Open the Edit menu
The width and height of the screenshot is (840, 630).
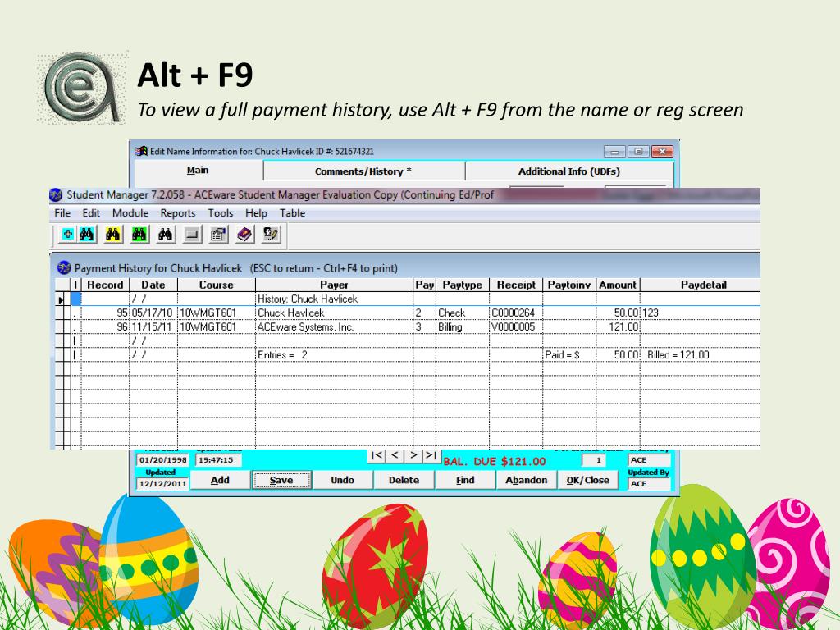coord(91,213)
